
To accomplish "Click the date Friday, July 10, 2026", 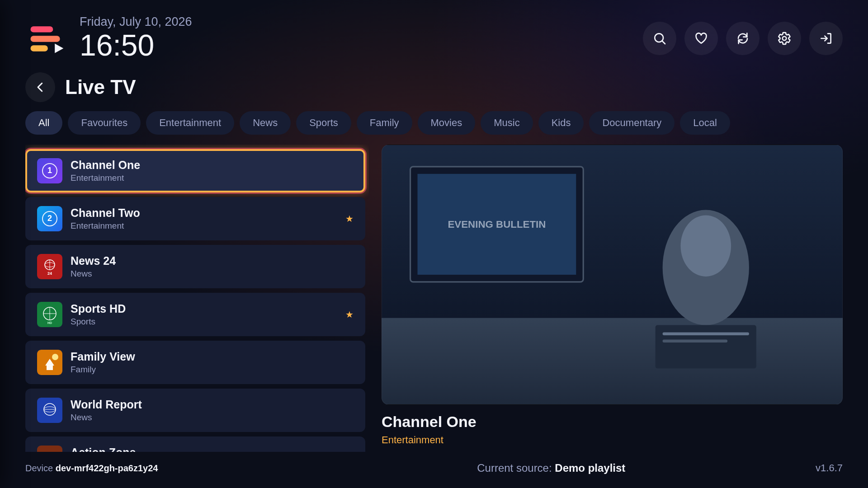I will [x=136, y=22].
